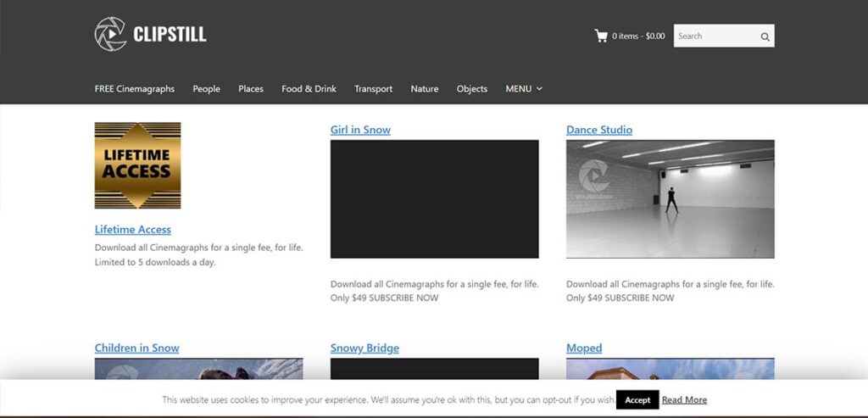
Task: Open FREE Cinemagraphs menu item
Action: pyautogui.click(x=134, y=88)
